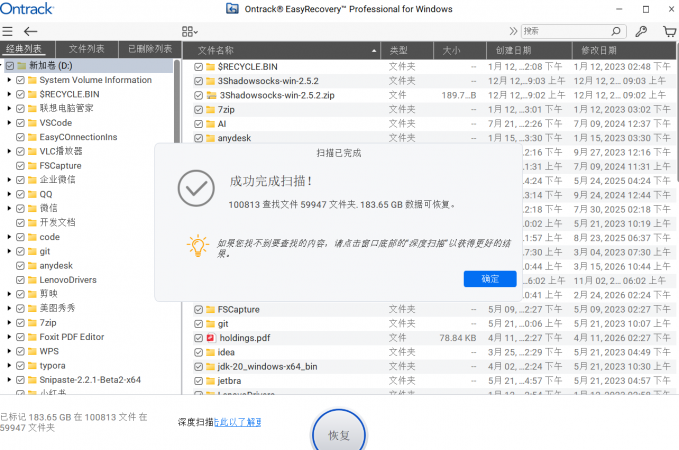Expand 联想电脑管家 tree node
Image resolution: width=679 pixels, height=450 pixels.
(x=9, y=108)
